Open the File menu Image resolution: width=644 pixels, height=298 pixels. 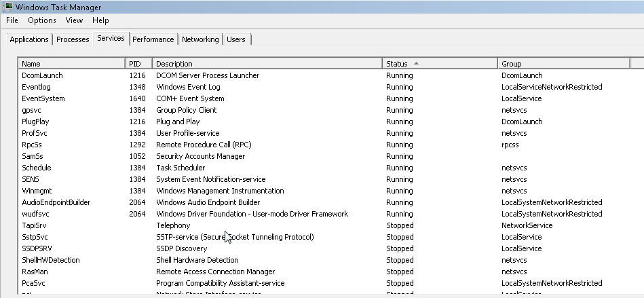(x=12, y=20)
